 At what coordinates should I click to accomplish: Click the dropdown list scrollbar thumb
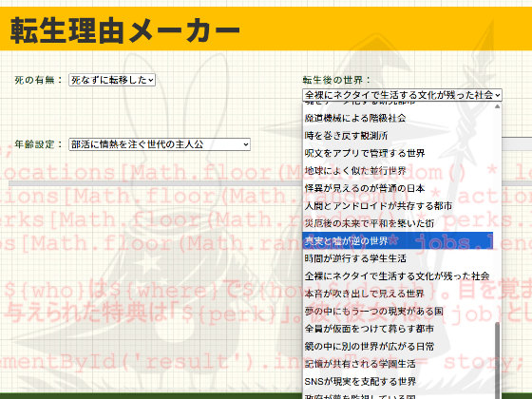(x=498, y=360)
